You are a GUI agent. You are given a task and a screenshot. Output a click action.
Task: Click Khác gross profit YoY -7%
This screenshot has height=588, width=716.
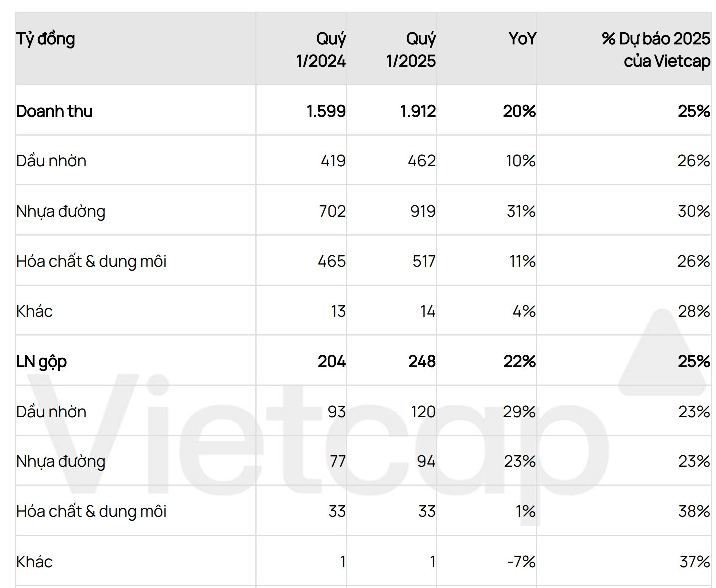(521, 562)
